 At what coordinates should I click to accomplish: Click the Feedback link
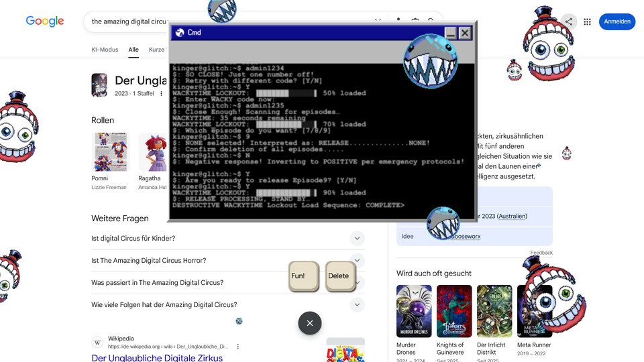541,253
